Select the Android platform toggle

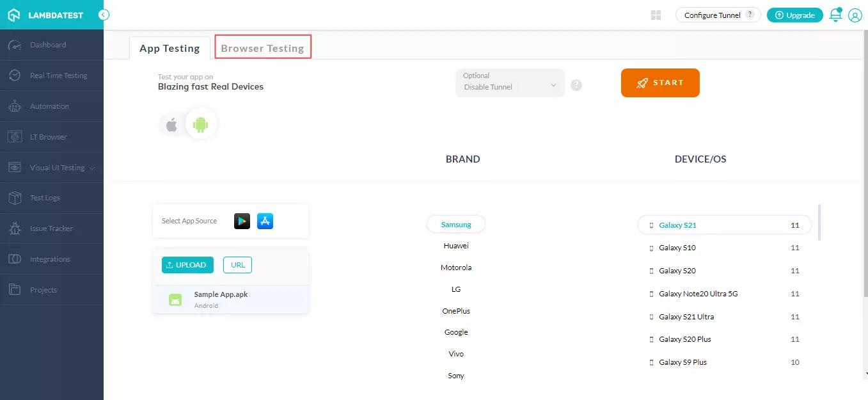[201, 125]
